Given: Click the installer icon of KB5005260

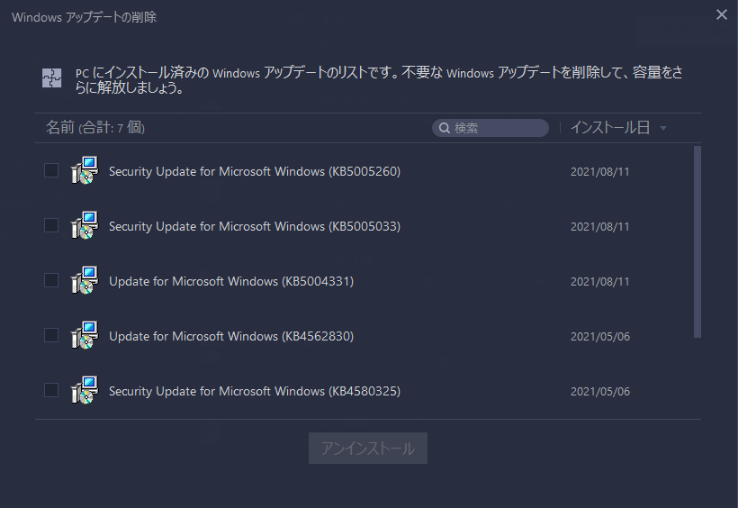Looking at the screenshot, I should (x=85, y=170).
